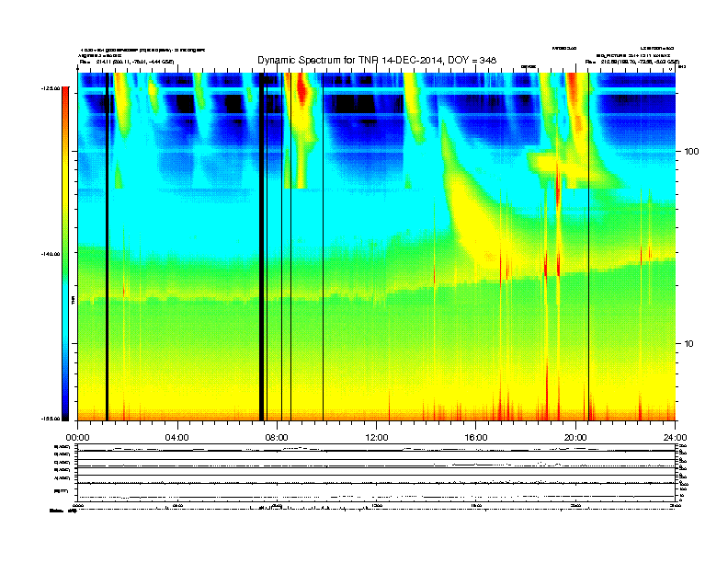Click the -125.00 color scale label
728x563 pixels.
(x=51, y=88)
